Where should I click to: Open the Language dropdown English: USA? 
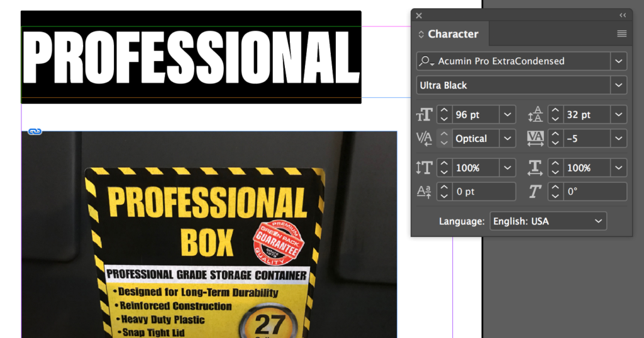548,221
